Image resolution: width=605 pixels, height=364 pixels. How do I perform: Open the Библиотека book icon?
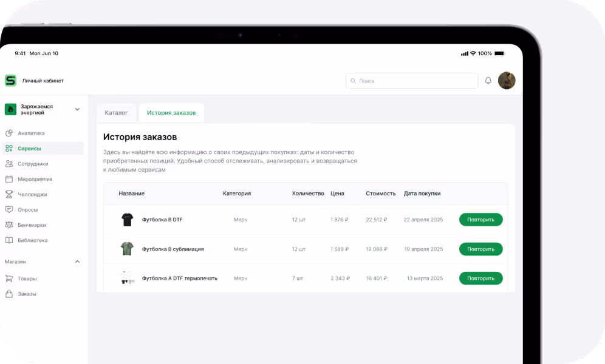coord(9,240)
